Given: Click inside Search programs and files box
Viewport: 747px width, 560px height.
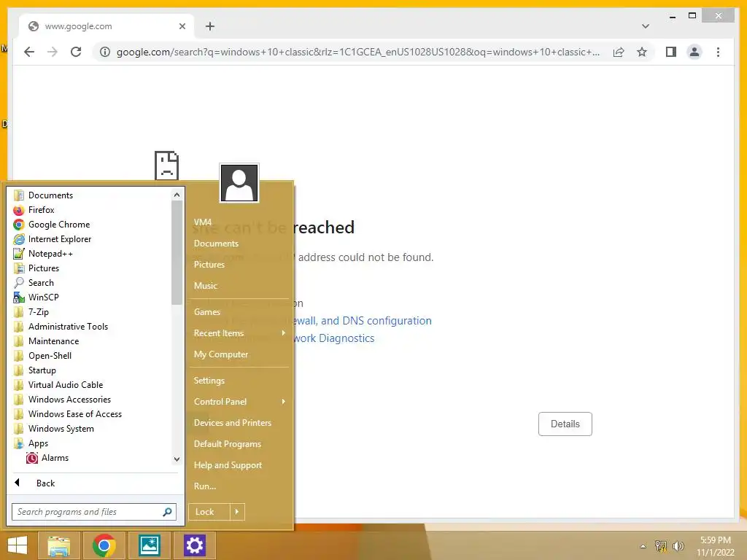Looking at the screenshot, I should pyautogui.click(x=88, y=512).
